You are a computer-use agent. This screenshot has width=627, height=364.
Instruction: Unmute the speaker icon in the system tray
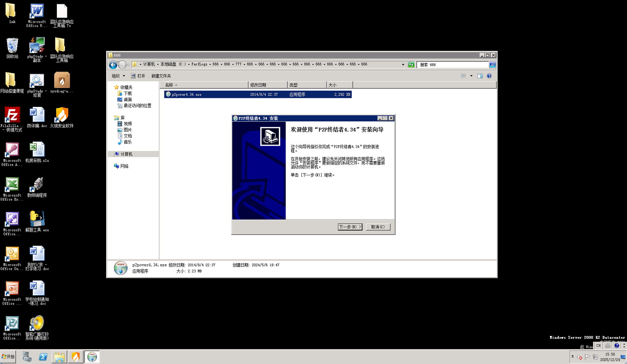pos(579,357)
